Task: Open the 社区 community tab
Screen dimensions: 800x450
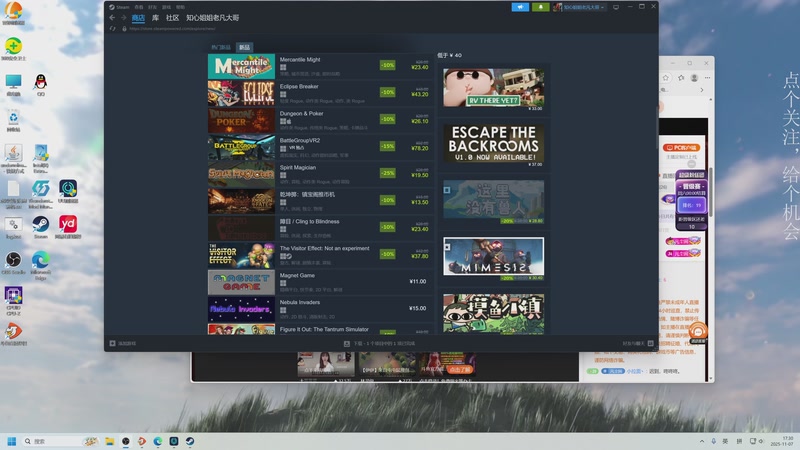Action: click(x=172, y=18)
